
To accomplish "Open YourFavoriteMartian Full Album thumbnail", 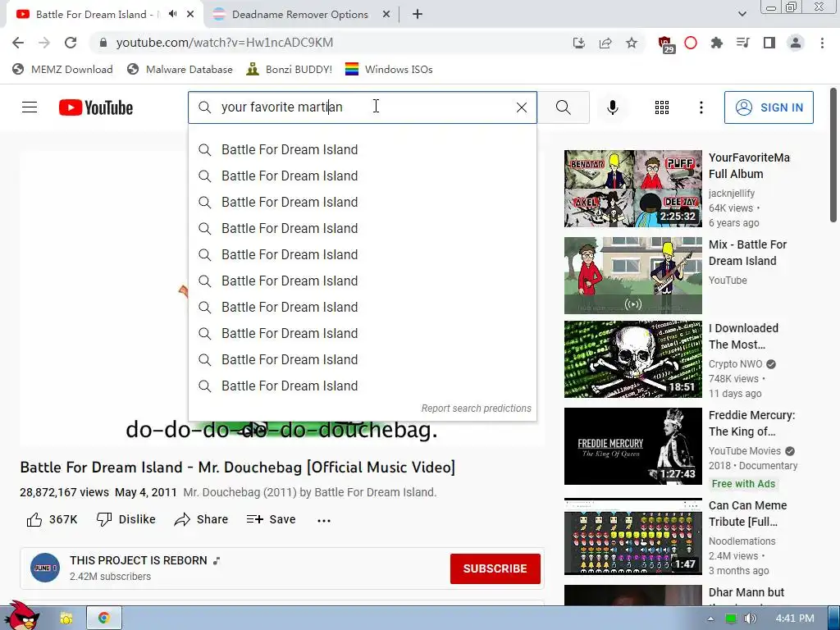I will click(x=632, y=189).
